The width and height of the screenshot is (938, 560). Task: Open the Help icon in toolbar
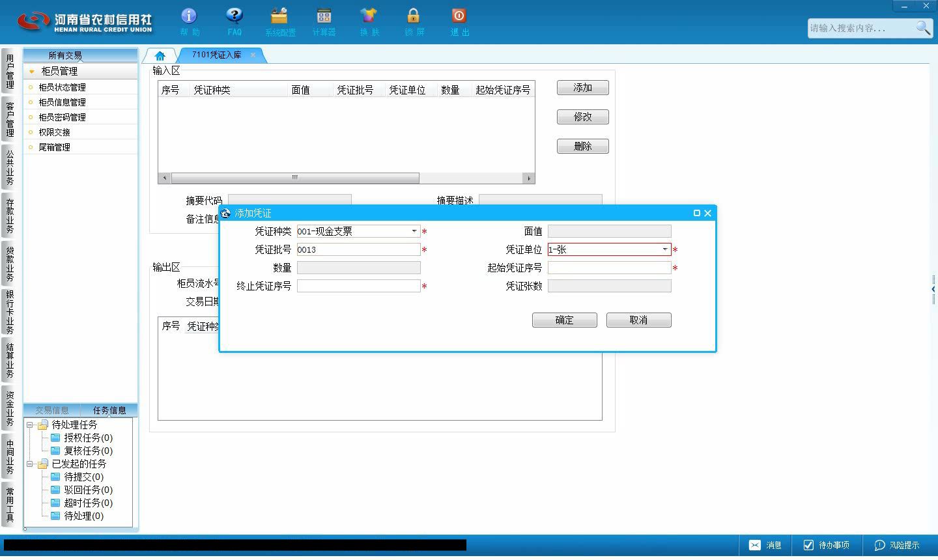[x=189, y=16]
